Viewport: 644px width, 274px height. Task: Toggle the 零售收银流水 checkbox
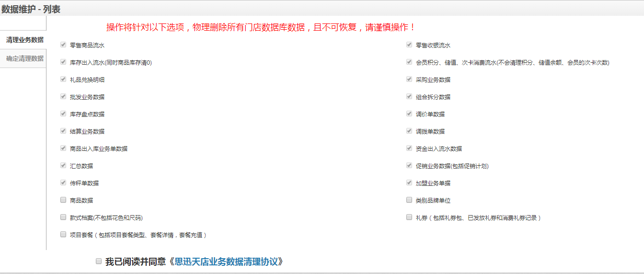click(x=409, y=45)
